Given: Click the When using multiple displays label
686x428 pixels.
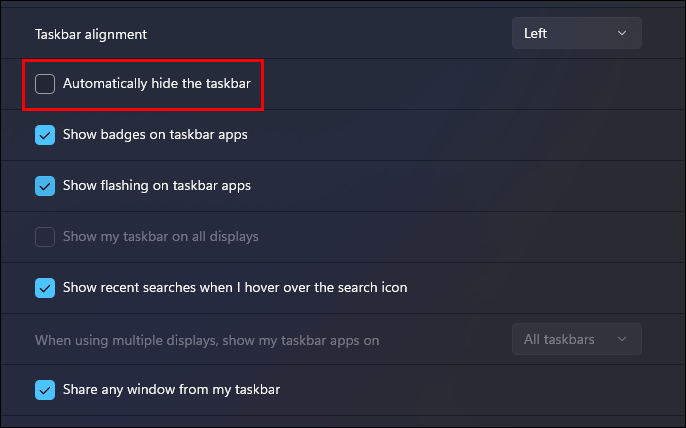Looking at the screenshot, I should click(x=207, y=340).
